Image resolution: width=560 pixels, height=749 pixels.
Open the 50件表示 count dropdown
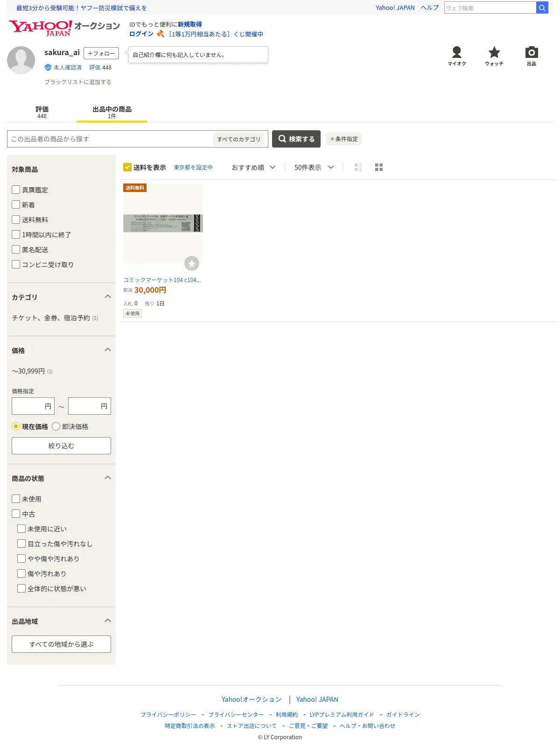[x=314, y=167]
